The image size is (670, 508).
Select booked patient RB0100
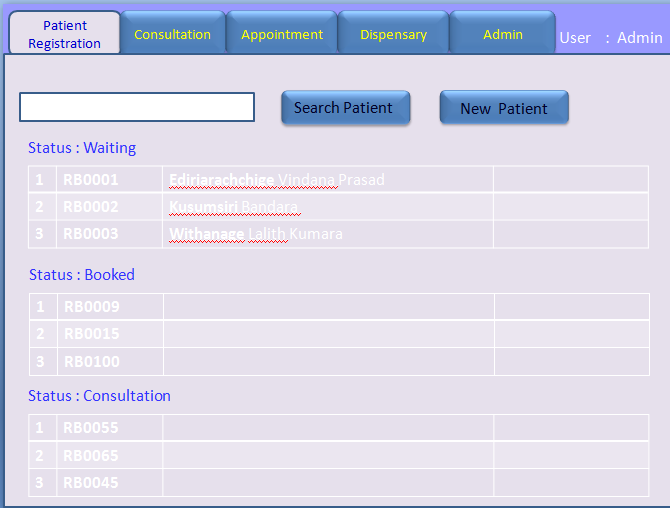point(92,361)
